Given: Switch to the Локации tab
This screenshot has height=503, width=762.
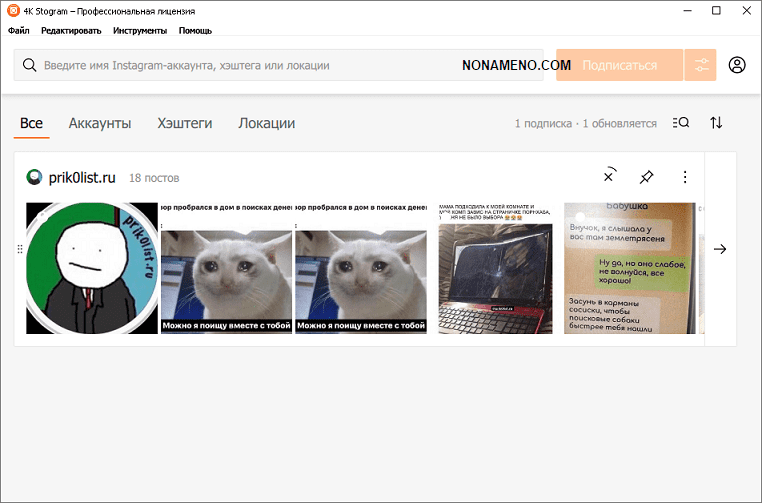Looking at the screenshot, I should point(266,123).
